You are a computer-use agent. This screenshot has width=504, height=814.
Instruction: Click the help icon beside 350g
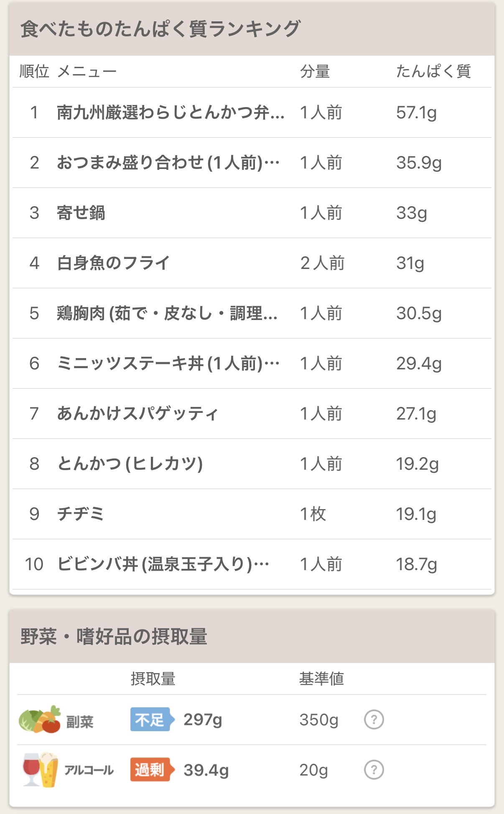pyautogui.click(x=374, y=719)
